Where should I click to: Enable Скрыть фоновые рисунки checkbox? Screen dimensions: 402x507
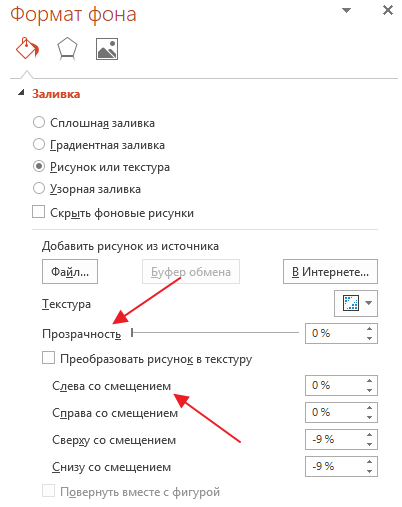pyautogui.click(x=38, y=212)
